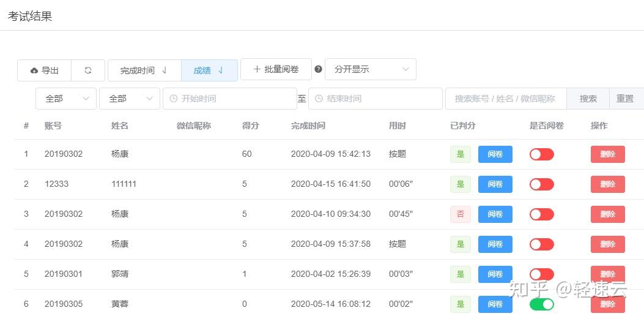Delete row 3 using red 删除 button

coord(607,214)
